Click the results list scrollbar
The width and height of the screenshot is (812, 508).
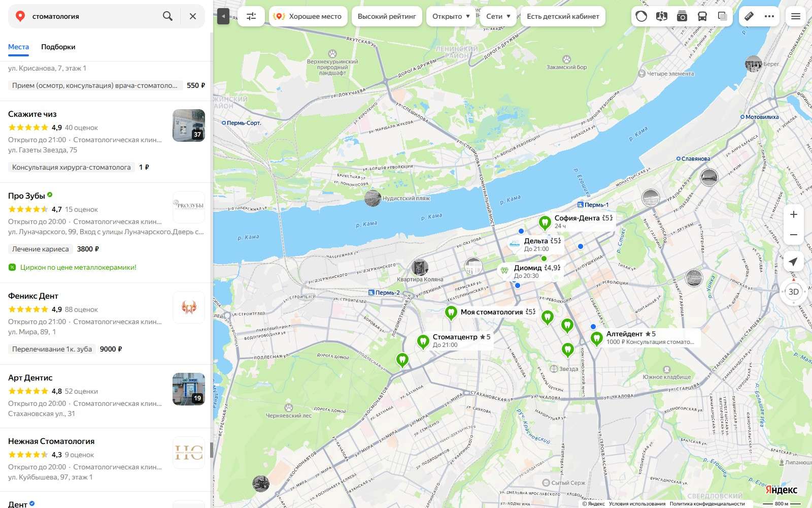point(212,450)
